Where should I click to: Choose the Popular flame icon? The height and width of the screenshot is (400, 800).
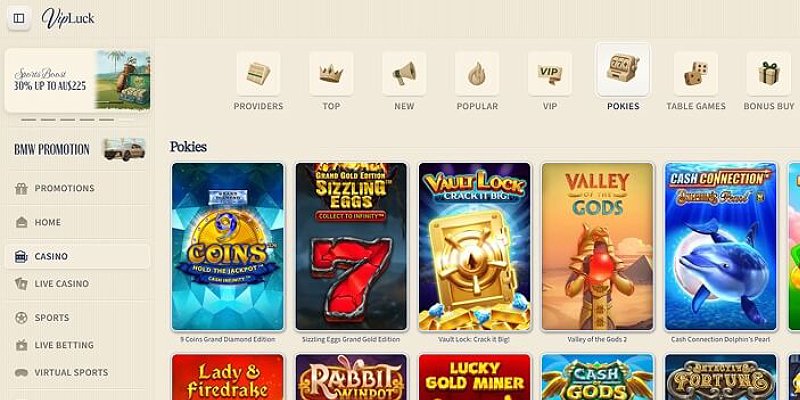(x=477, y=73)
